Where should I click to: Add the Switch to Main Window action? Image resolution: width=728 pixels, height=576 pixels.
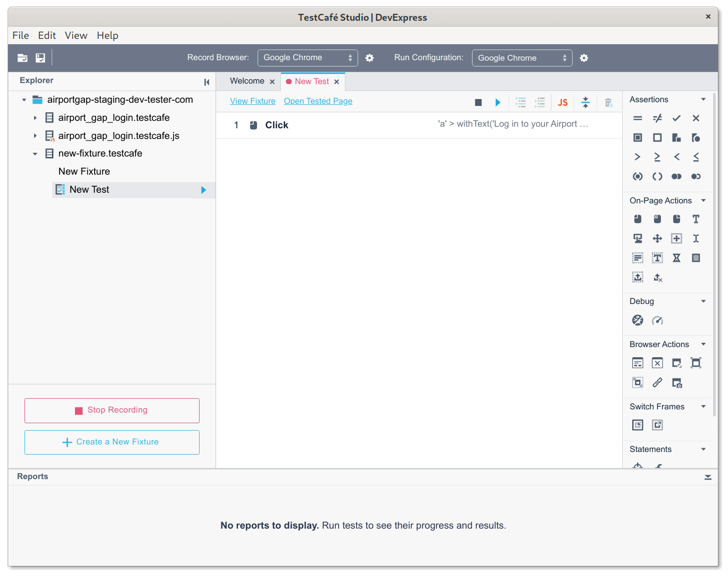coord(657,425)
